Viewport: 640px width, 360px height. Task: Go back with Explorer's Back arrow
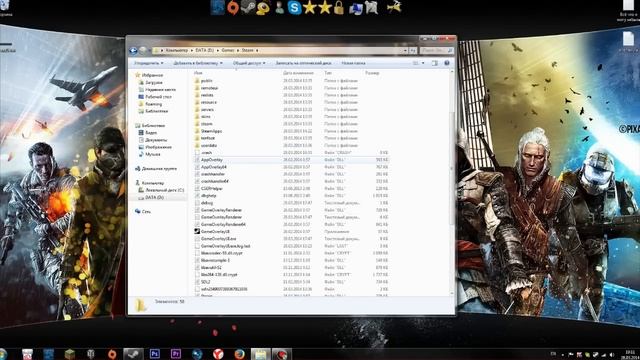point(133,50)
